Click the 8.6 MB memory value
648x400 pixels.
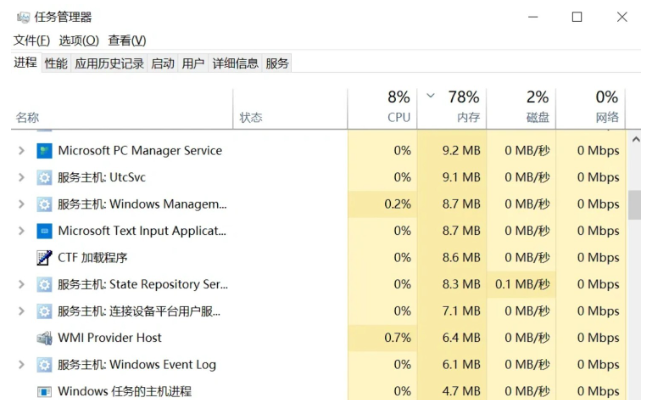[461, 258]
